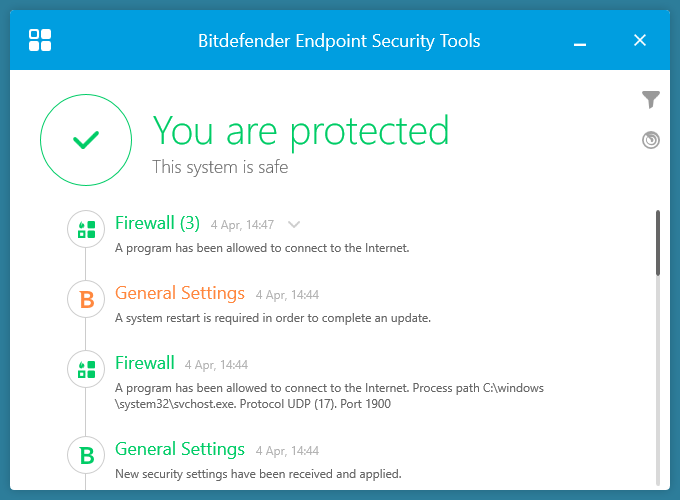
Task: Click the orange General Settings B icon
Action: coord(86,299)
